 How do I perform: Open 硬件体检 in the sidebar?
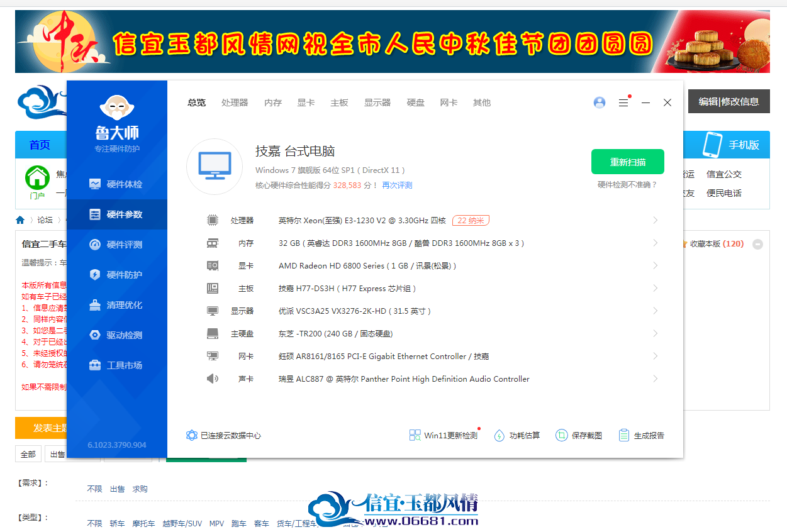pyautogui.click(x=117, y=184)
